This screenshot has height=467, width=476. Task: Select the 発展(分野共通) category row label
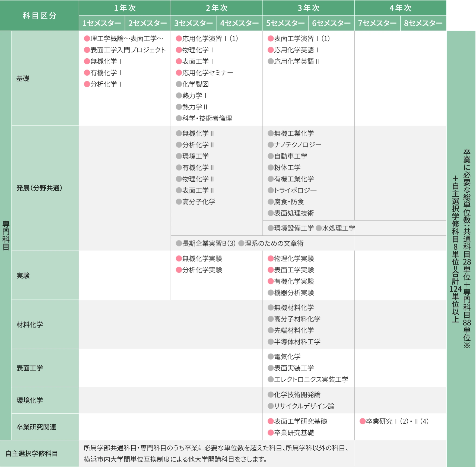pos(39,188)
